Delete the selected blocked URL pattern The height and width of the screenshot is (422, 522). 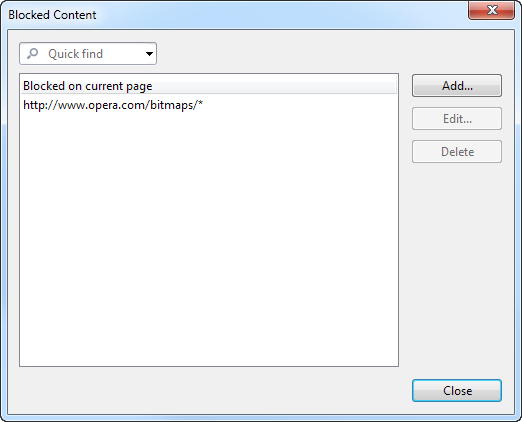coord(457,152)
